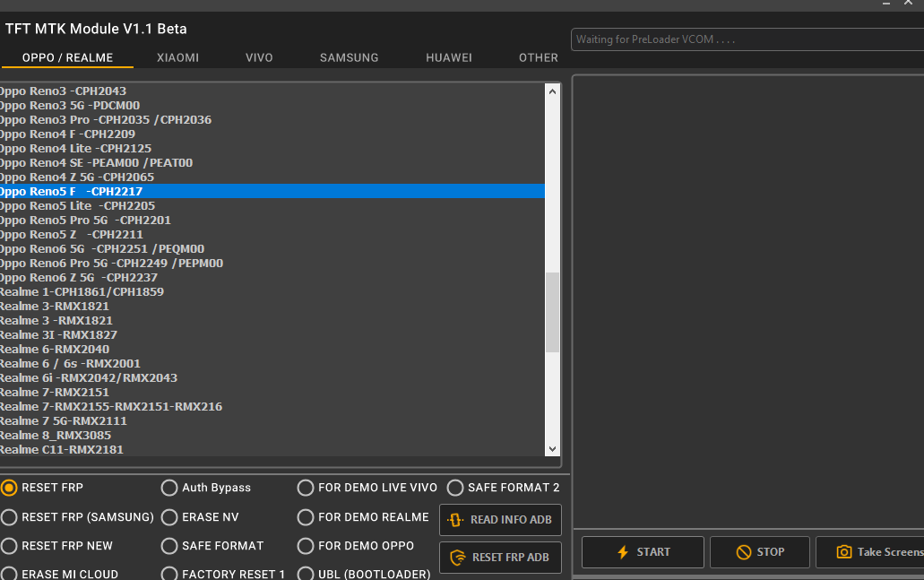
Task: Open the HUAWEI tab
Action: (x=448, y=57)
